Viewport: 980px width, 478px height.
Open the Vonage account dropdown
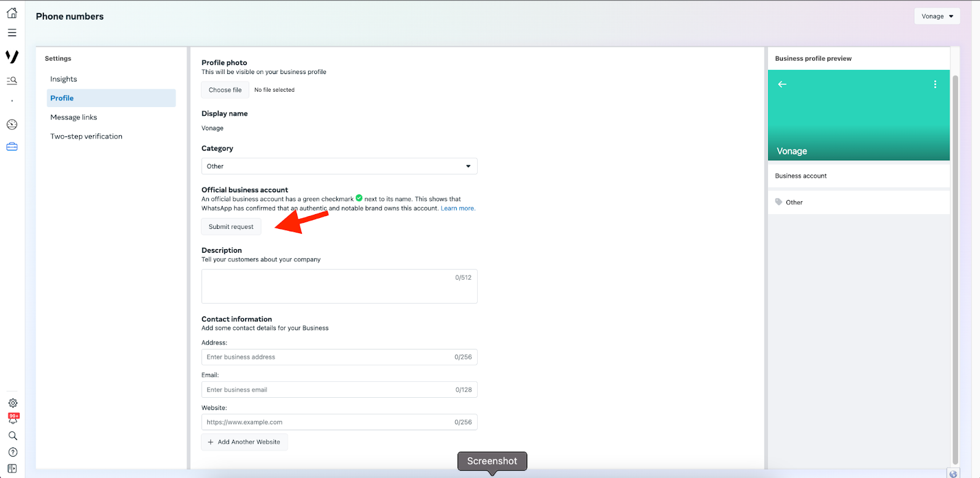[937, 17]
